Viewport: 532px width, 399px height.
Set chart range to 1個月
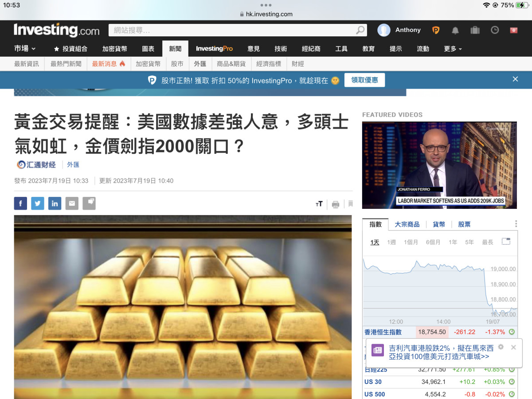click(x=411, y=242)
